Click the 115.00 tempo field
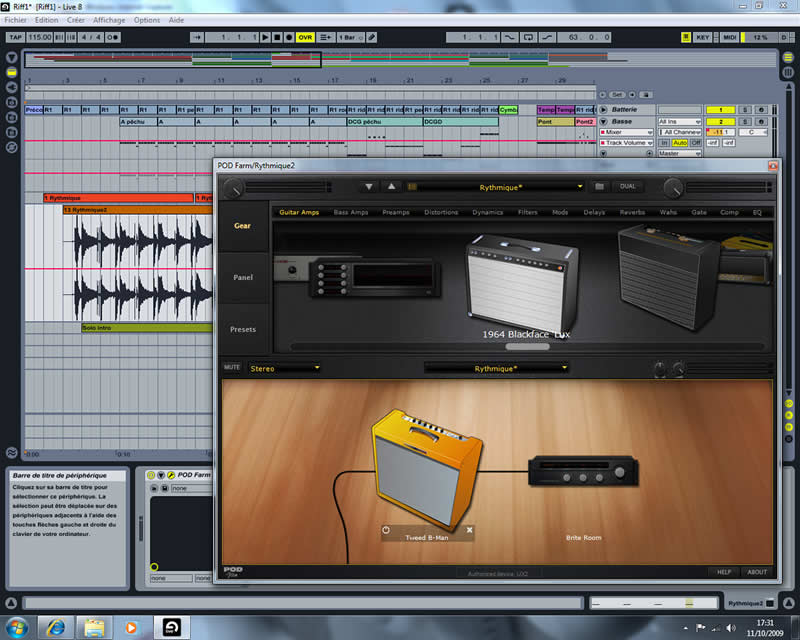The height and width of the screenshot is (640, 800). [40, 37]
